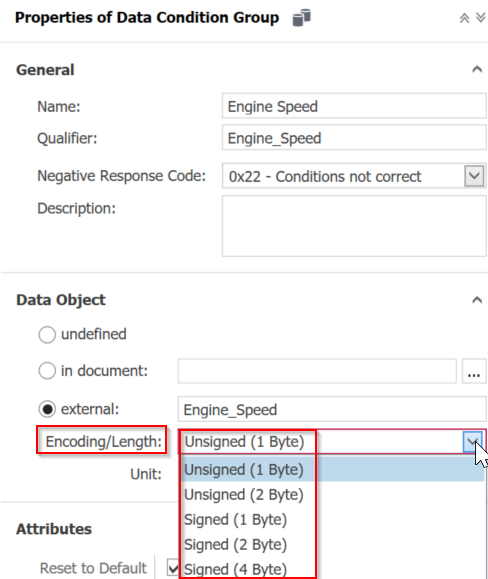The width and height of the screenshot is (488, 579).
Task: Edit the Qualifier field Engine_Speed
Action: pyautogui.click(x=354, y=138)
